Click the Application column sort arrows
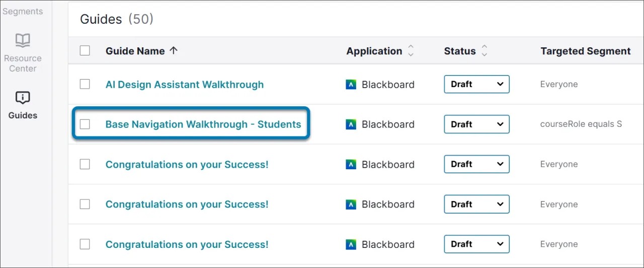The image size is (644, 268). click(x=411, y=51)
